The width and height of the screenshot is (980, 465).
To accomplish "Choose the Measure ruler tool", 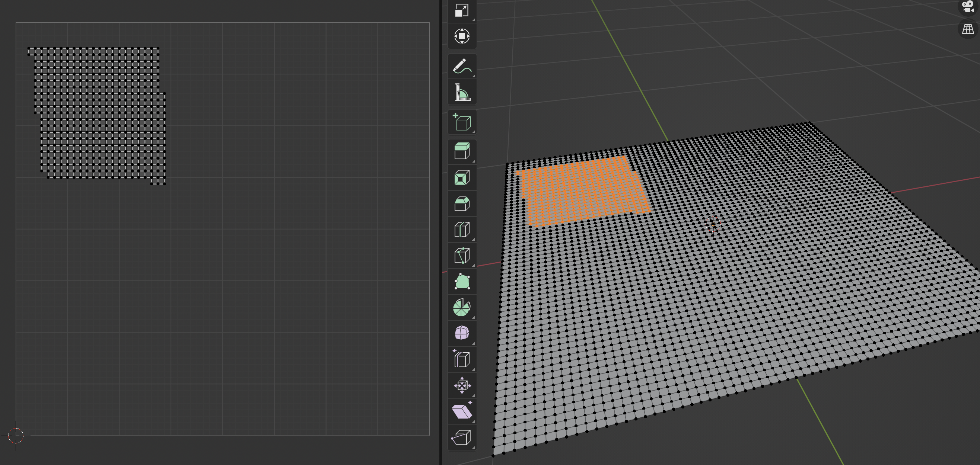I will (x=462, y=92).
